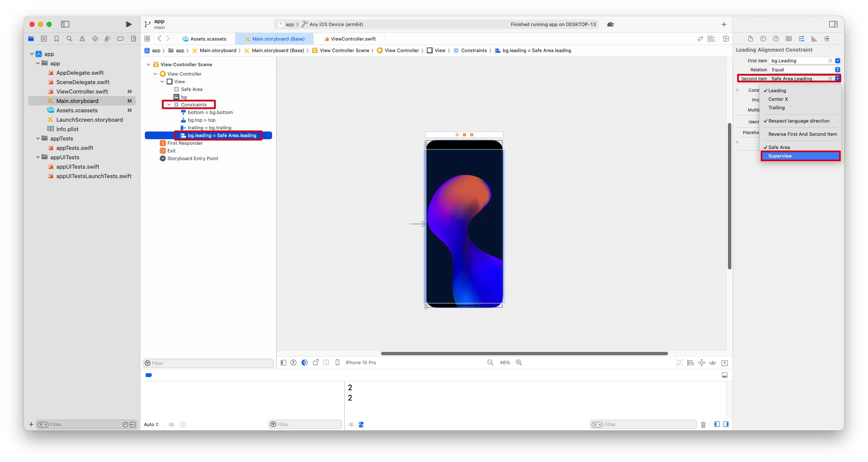Open the Issue navigator warning icon
Viewport: 868px width, 462px height.
82,39
